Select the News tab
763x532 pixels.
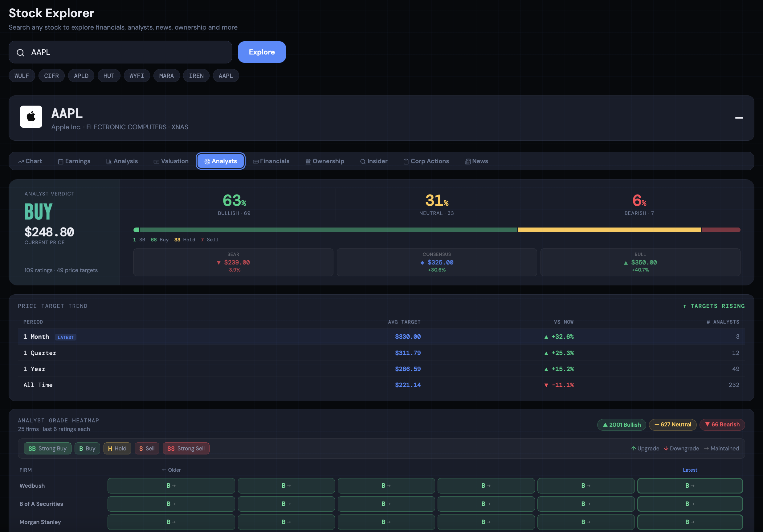click(476, 161)
